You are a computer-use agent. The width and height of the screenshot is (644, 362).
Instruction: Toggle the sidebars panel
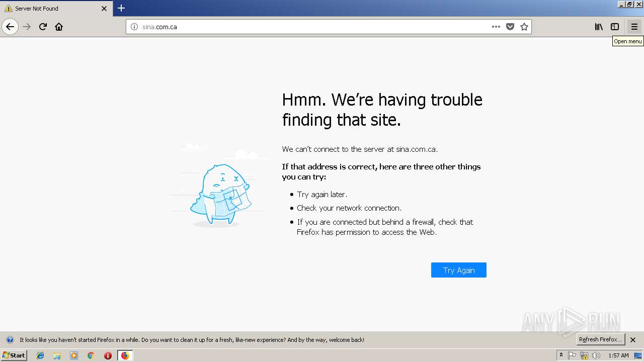tap(615, 27)
